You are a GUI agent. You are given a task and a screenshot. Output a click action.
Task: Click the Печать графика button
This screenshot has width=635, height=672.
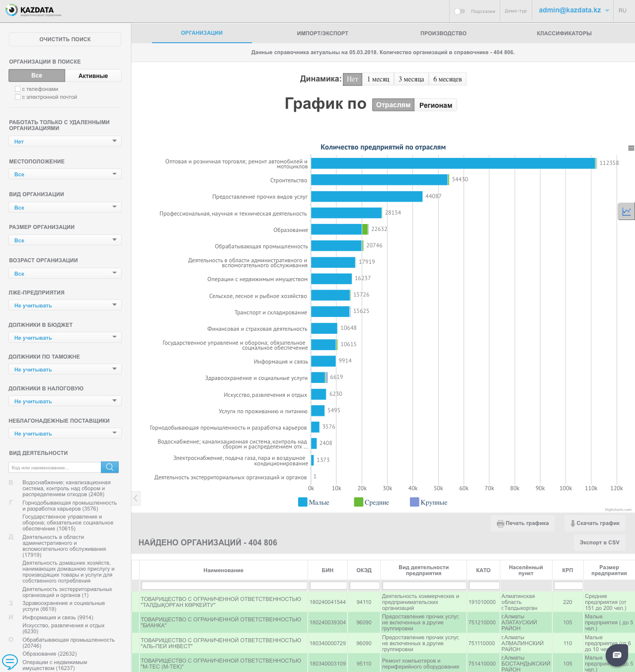tap(523, 523)
